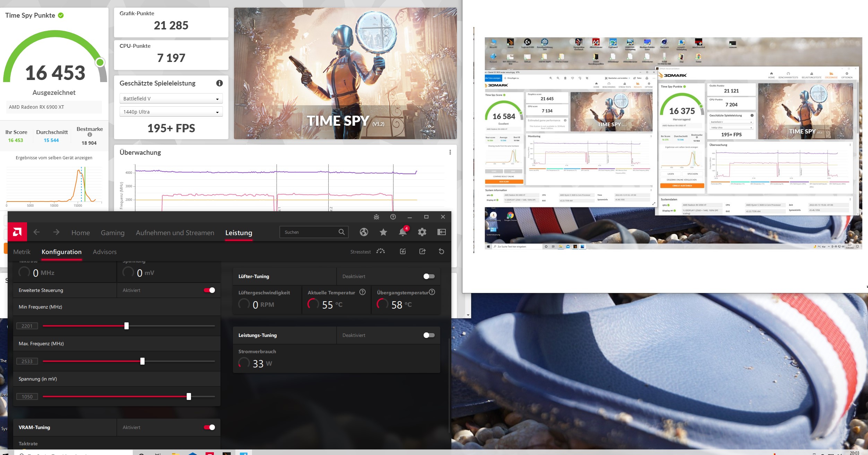Viewport: 868px width, 455px height.
Task: Open Überwachung three-dot menu
Action: click(450, 152)
